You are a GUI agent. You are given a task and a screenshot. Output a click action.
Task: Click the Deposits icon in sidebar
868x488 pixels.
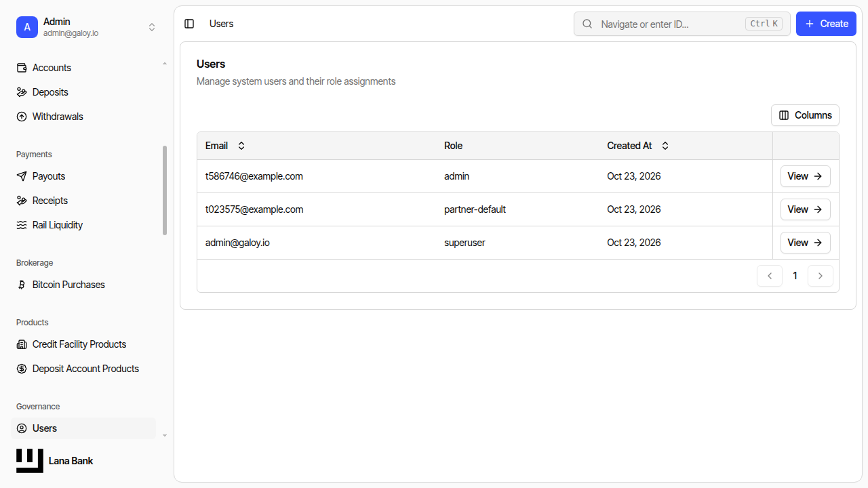22,92
